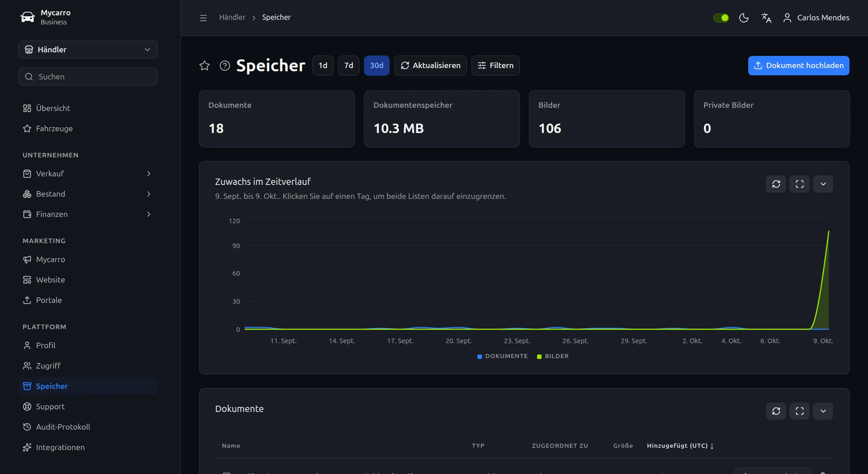Open the help question mark icon next to Speicher
The image size is (868, 474).
tap(224, 66)
